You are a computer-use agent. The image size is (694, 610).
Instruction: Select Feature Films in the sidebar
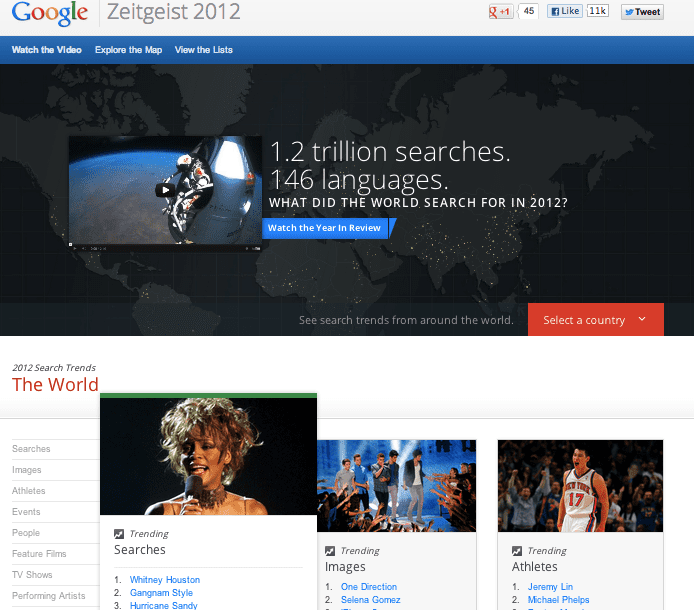pyautogui.click(x=39, y=553)
